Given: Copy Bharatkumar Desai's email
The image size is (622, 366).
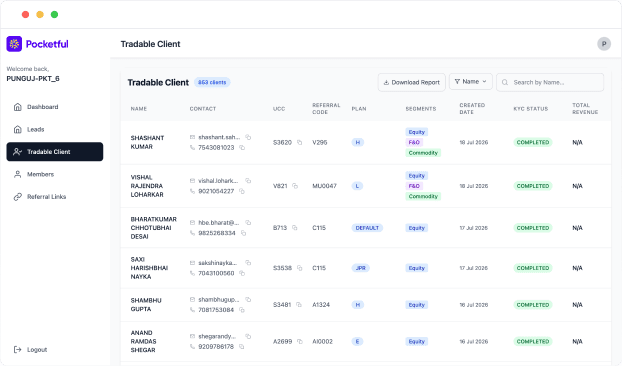Looking at the screenshot, I should [x=248, y=223].
